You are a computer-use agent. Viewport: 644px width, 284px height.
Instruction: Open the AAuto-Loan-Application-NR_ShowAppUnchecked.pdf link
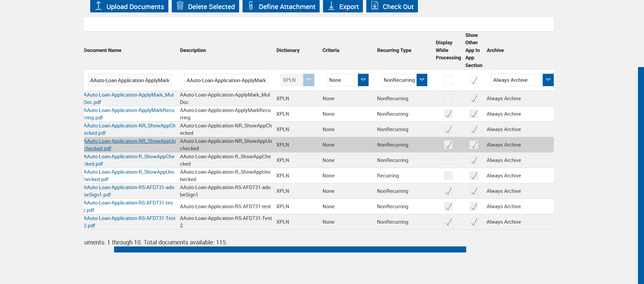(x=130, y=145)
